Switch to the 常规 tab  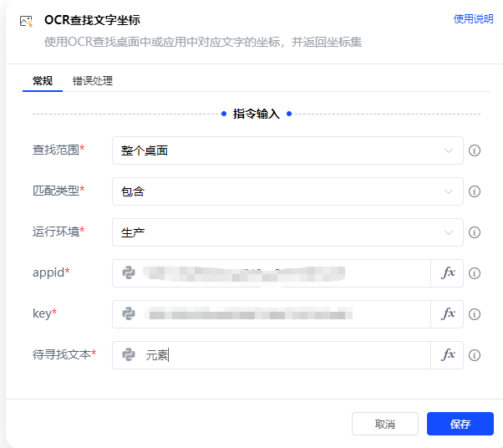43,80
